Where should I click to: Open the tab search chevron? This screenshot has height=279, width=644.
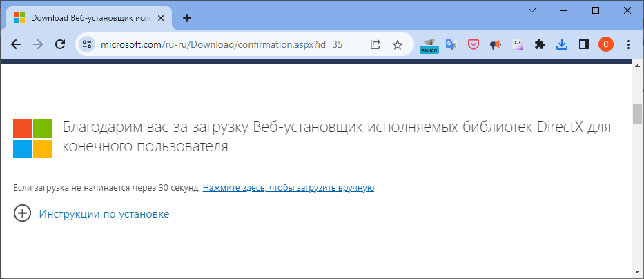pyautogui.click(x=532, y=10)
